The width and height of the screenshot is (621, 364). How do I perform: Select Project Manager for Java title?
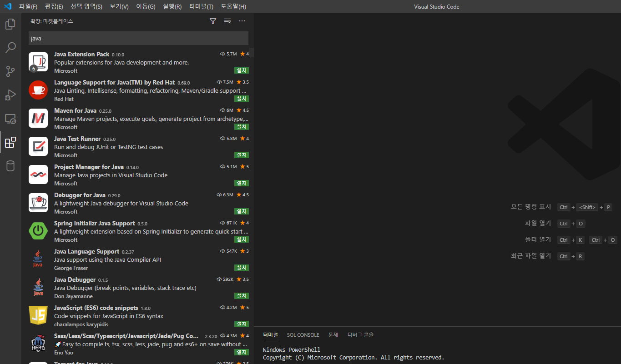click(89, 167)
